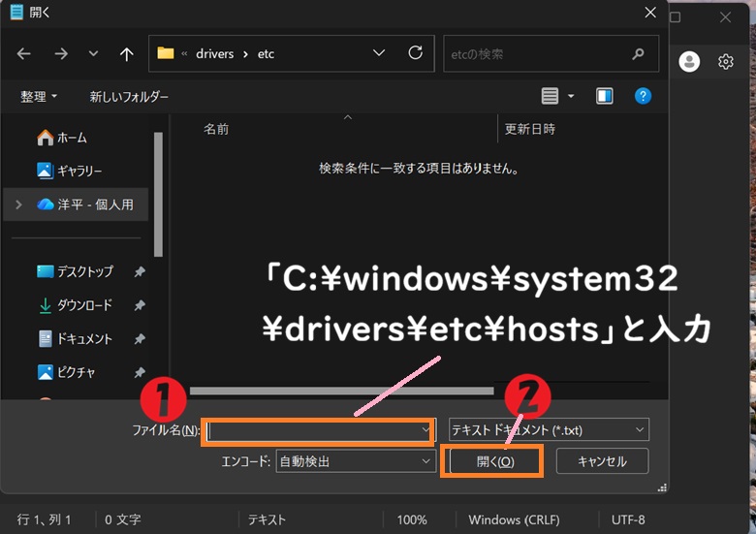Go forward using the right arrow
Image resolution: width=756 pixels, height=534 pixels.
tap(61, 53)
